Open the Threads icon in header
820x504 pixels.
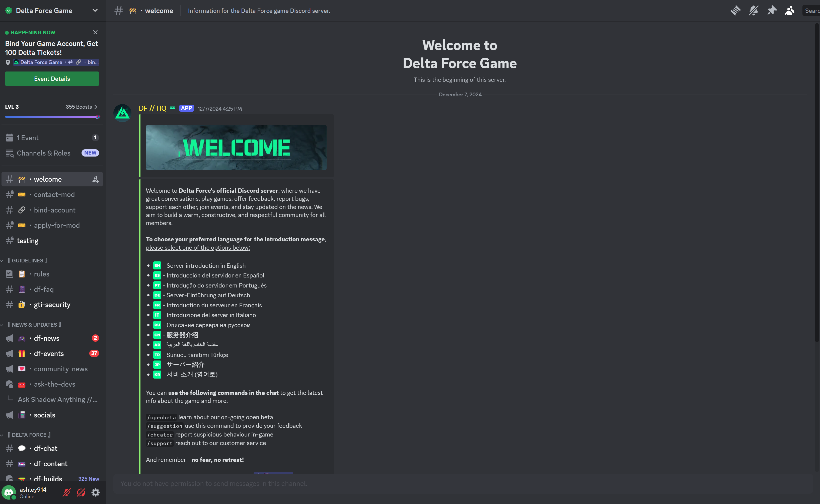pyautogui.click(x=735, y=11)
